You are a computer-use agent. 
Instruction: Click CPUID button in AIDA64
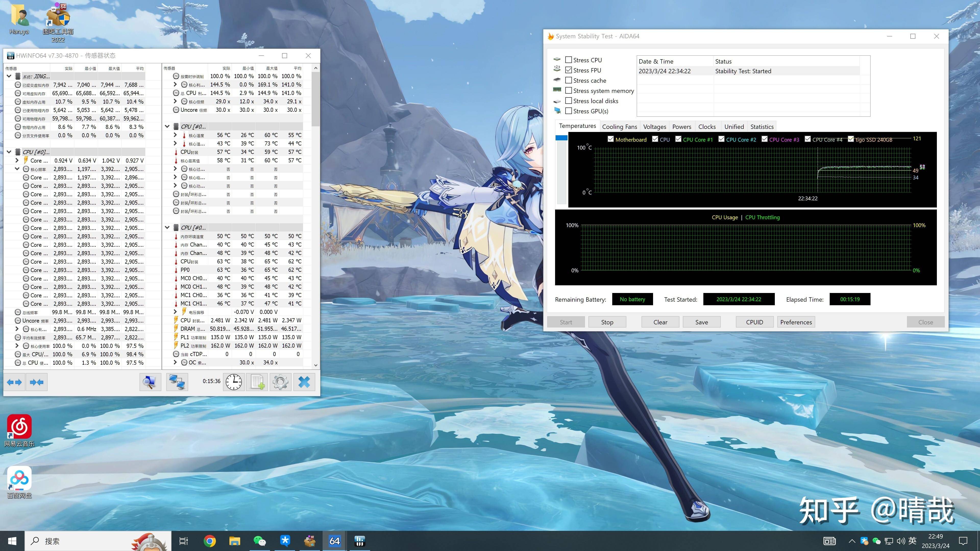click(754, 322)
